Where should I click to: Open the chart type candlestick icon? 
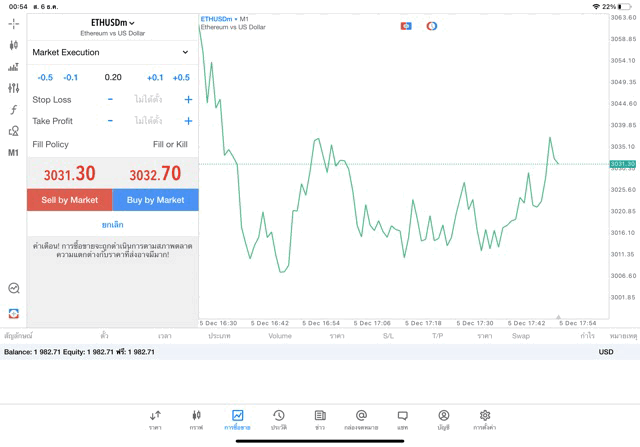click(x=14, y=45)
